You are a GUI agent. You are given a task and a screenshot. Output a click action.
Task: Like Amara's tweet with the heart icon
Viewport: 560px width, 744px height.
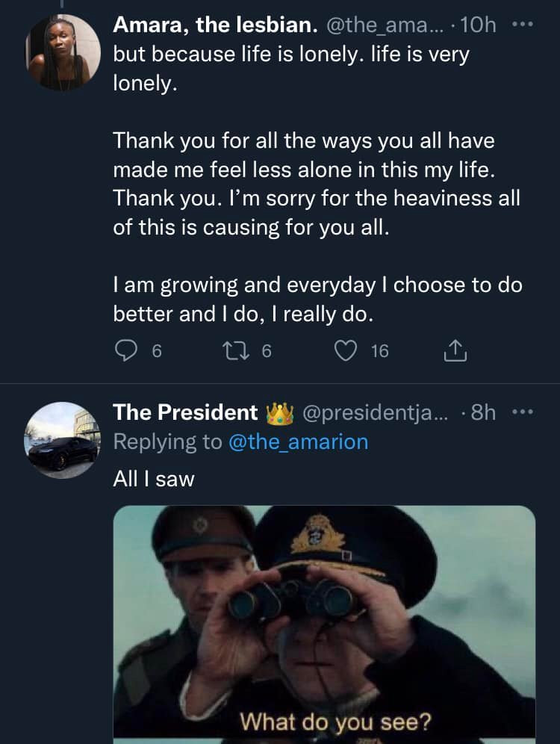[x=345, y=350]
